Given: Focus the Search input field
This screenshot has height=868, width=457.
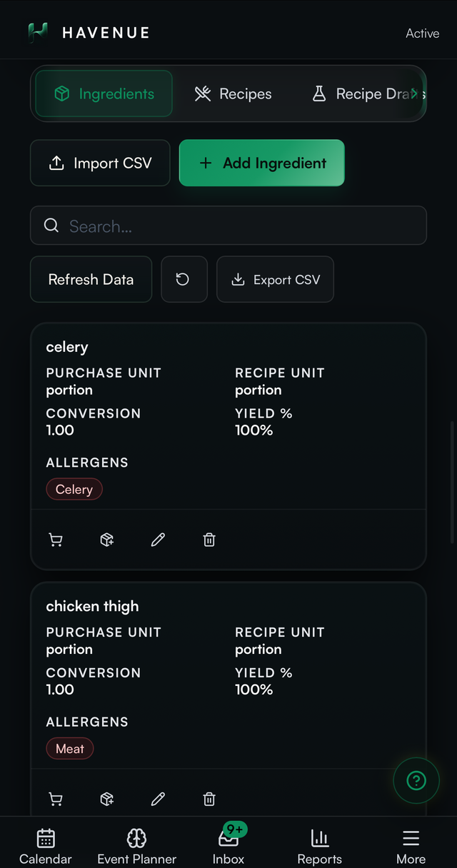Looking at the screenshot, I should (228, 226).
